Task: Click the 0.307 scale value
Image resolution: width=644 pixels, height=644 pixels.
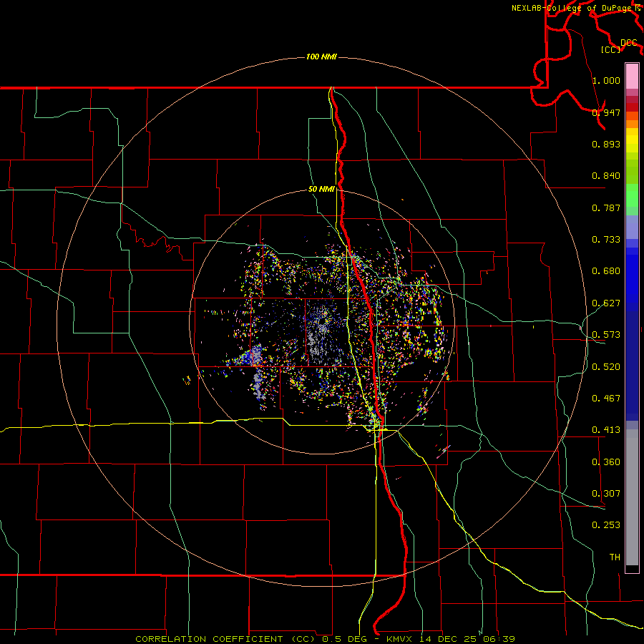Action: (606, 494)
